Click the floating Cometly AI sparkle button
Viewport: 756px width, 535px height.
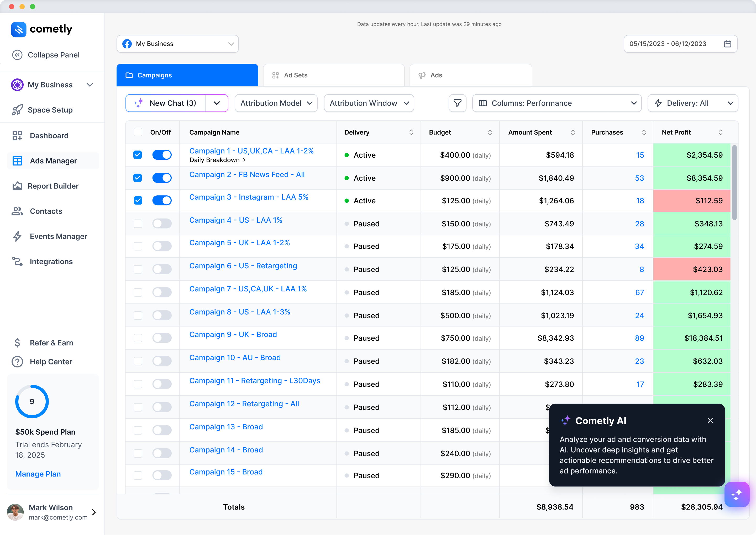pos(737,494)
